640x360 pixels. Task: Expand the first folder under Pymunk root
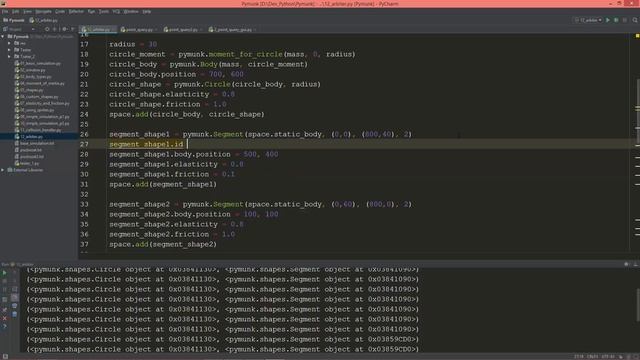(9, 43)
